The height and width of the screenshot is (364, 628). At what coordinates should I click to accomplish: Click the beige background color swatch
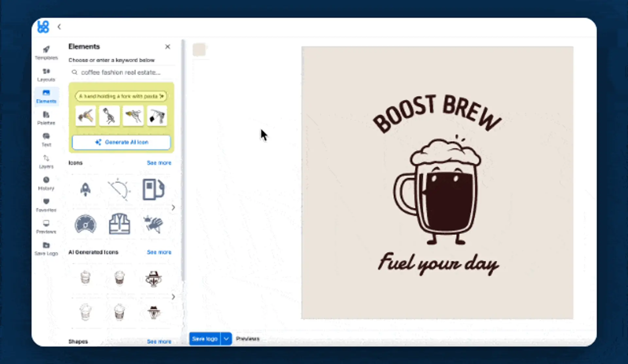point(199,50)
